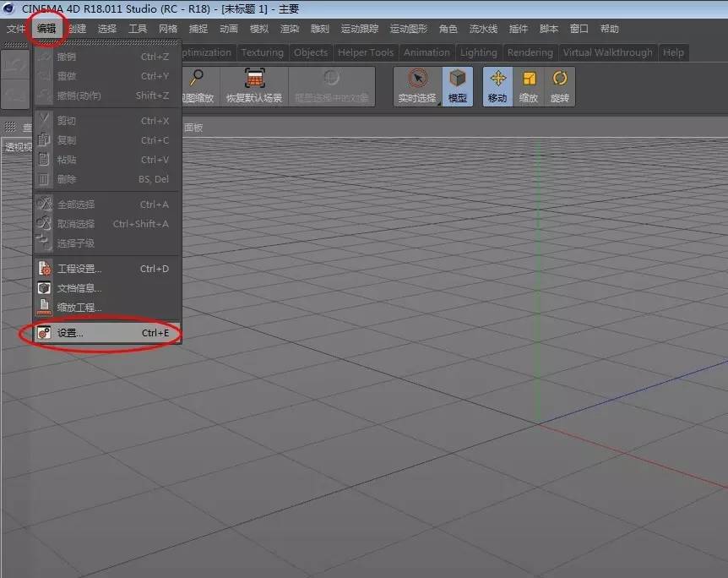
Task: Click the 缩放工程 icon in menu
Action: click(x=44, y=307)
